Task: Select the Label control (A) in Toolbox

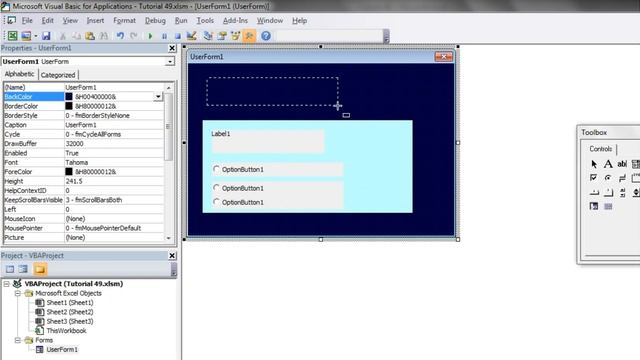Action: [x=608, y=164]
